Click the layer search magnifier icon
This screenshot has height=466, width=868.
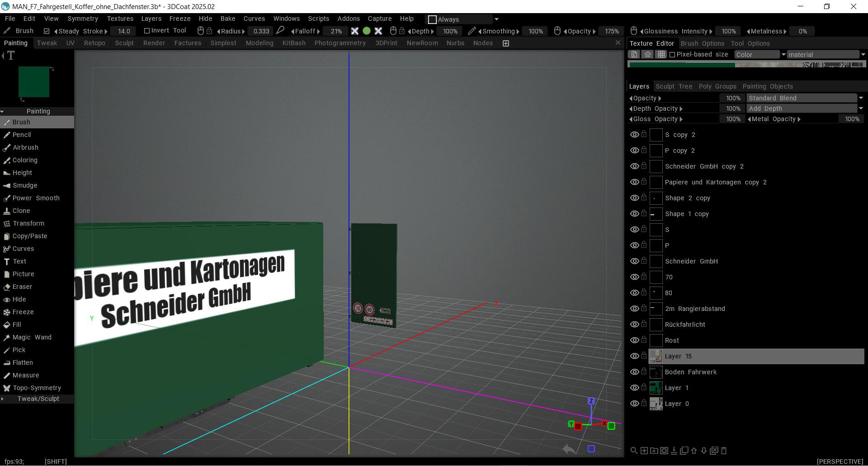pyautogui.click(x=634, y=451)
